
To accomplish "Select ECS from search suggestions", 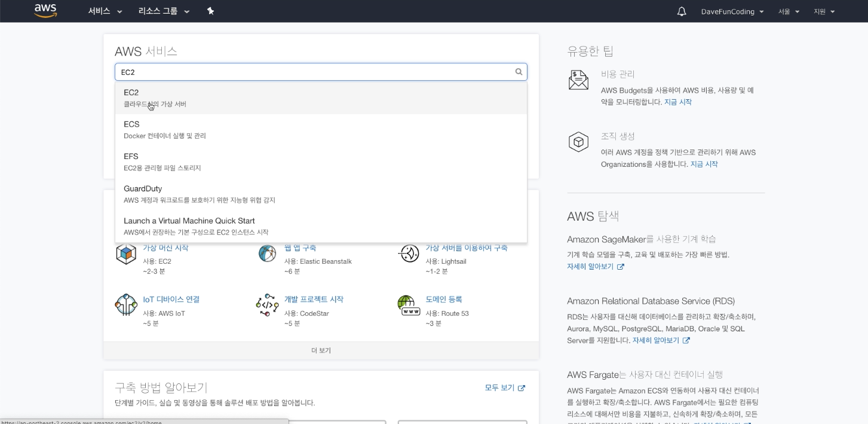I will [321, 130].
